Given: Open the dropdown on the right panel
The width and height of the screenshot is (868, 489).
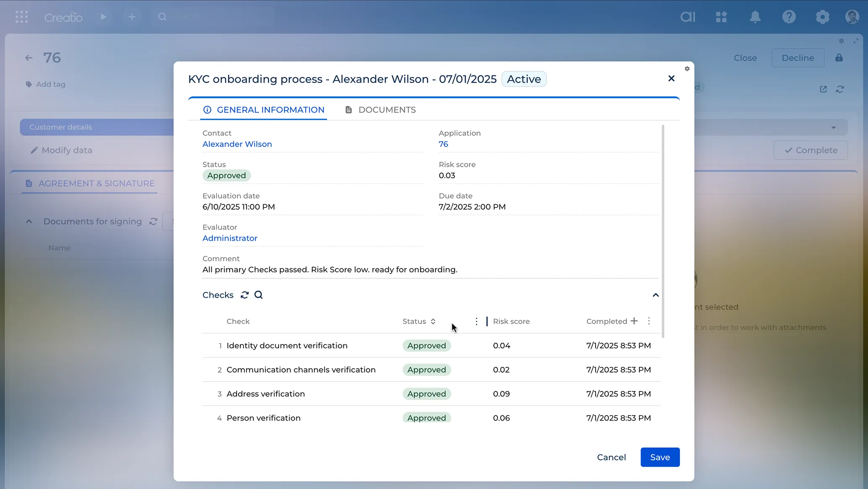Looking at the screenshot, I should [833, 127].
